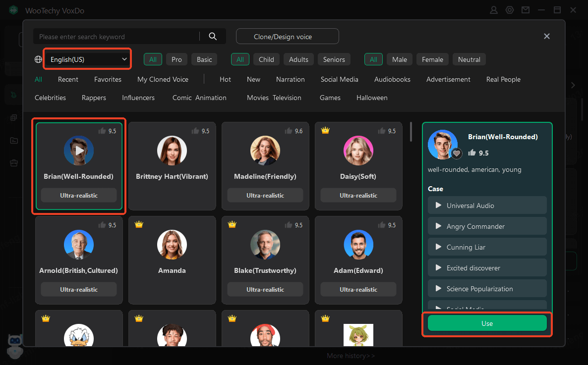This screenshot has width=588, height=365.
Task: Open settings gear icon in title bar
Action: click(509, 10)
